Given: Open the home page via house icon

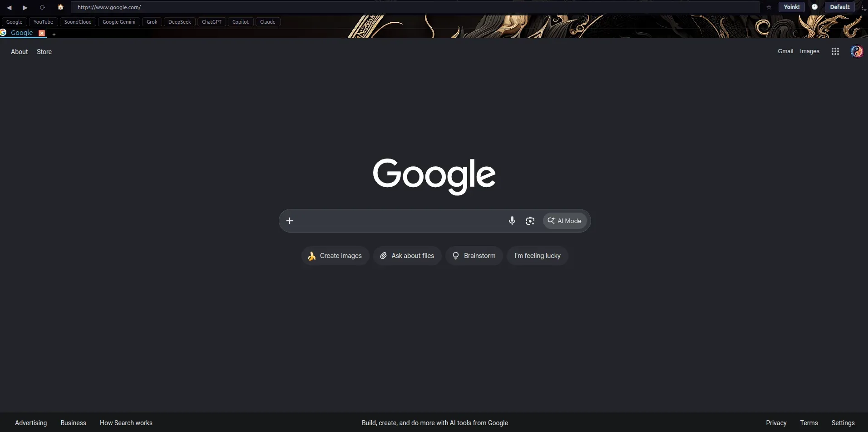Looking at the screenshot, I should click(x=60, y=7).
